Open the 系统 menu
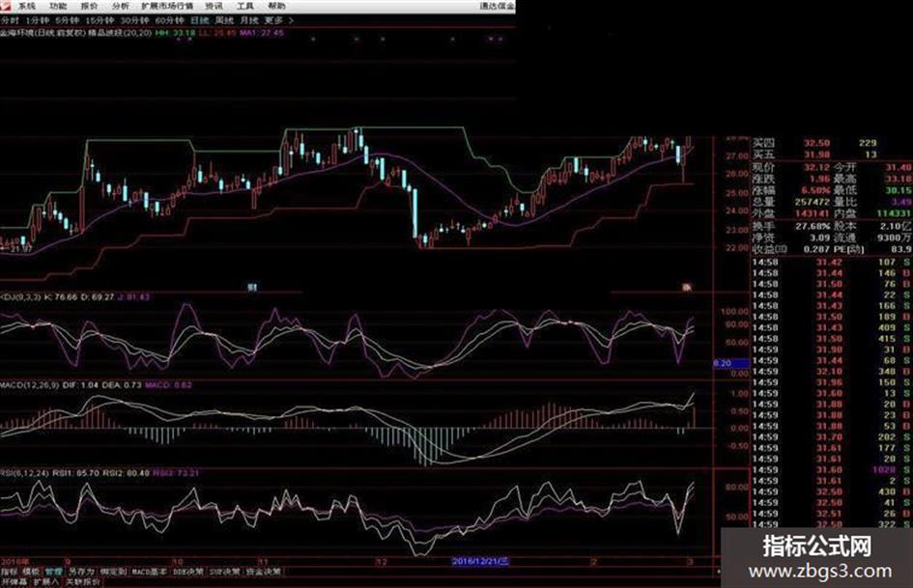The height and width of the screenshot is (588, 913). click(x=27, y=6)
